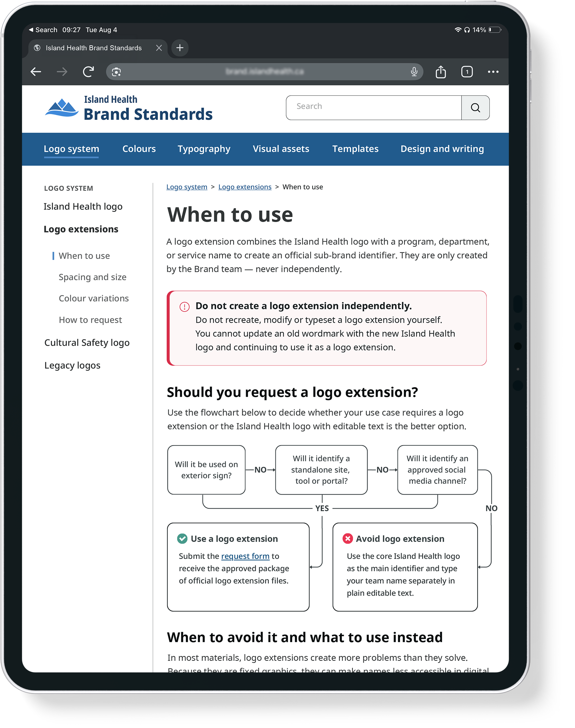Viewport: 575px width, 728px height.
Task: Open the Typography nav item
Action: [204, 149]
